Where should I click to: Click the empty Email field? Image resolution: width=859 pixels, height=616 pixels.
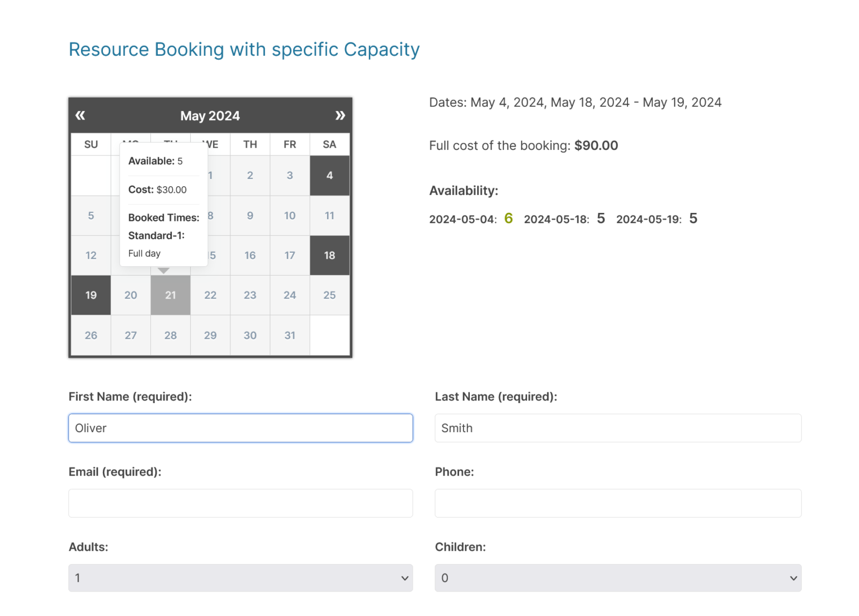click(240, 503)
